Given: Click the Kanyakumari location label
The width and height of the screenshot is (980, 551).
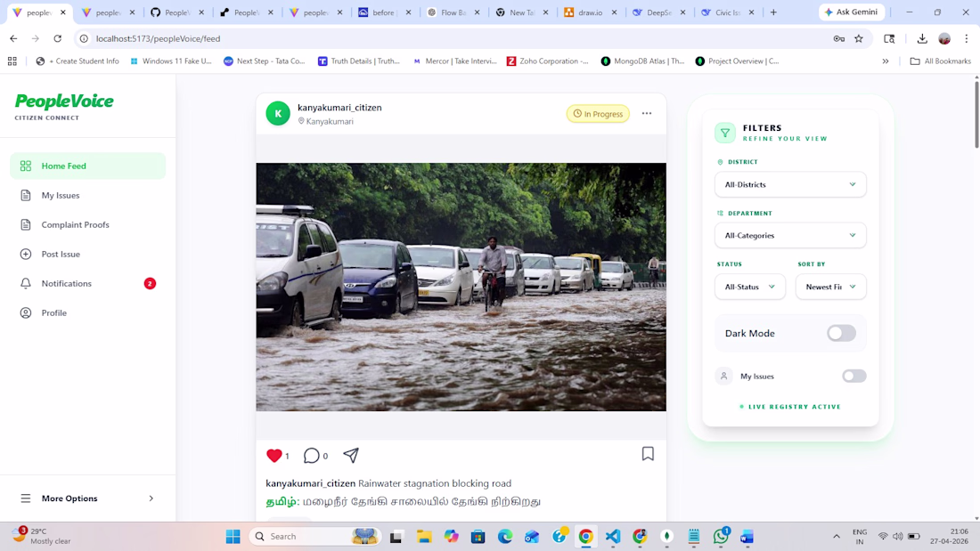Looking at the screenshot, I should pyautogui.click(x=325, y=121).
